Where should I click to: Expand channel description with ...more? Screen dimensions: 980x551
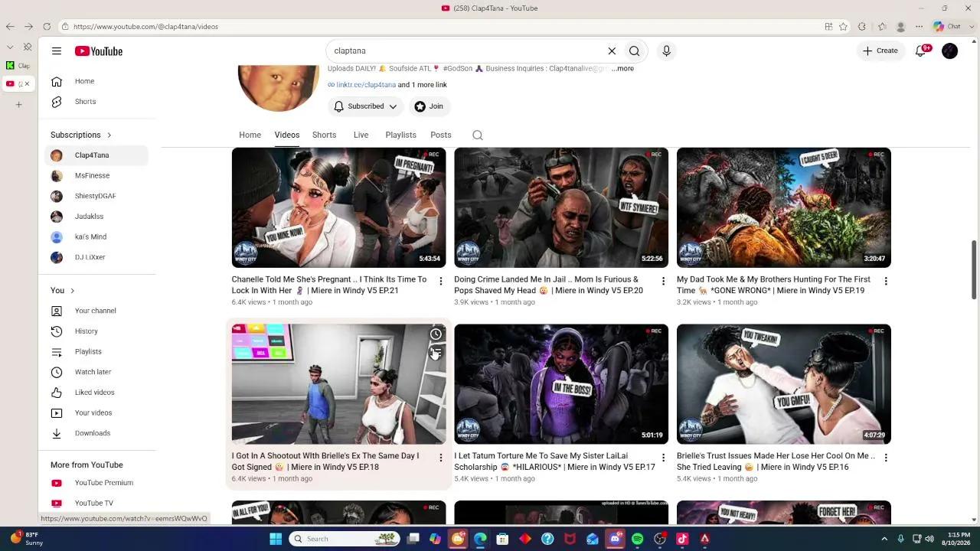tap(623, 69)
